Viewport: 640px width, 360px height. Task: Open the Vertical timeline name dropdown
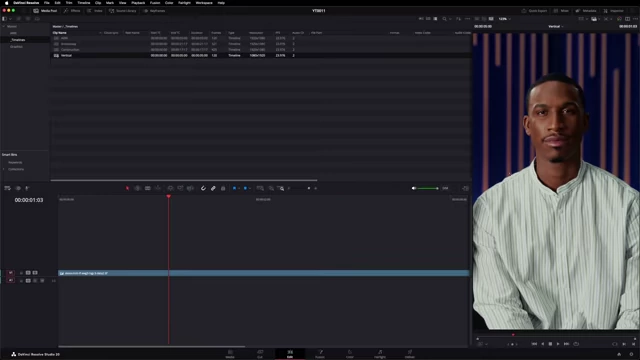click(556, 26)
